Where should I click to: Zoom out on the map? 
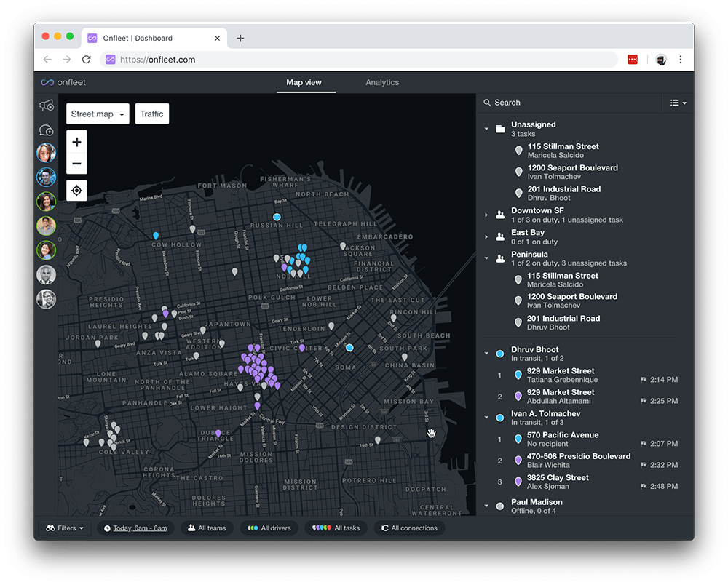[x=77, y=163]
